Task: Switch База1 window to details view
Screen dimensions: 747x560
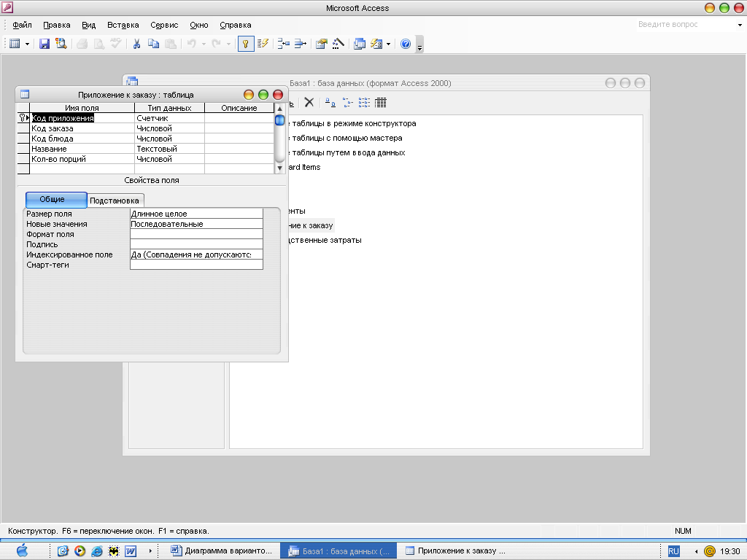Action: pyautogui.click(x=381, y=102)
